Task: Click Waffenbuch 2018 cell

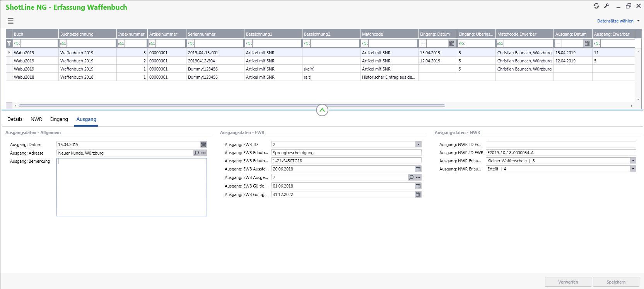Action: pos(87,77)
